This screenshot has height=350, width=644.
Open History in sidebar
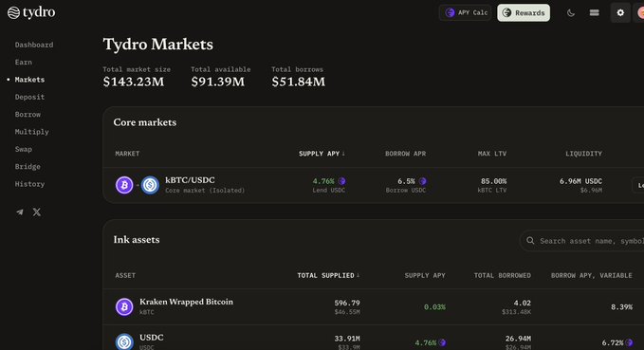29,184
